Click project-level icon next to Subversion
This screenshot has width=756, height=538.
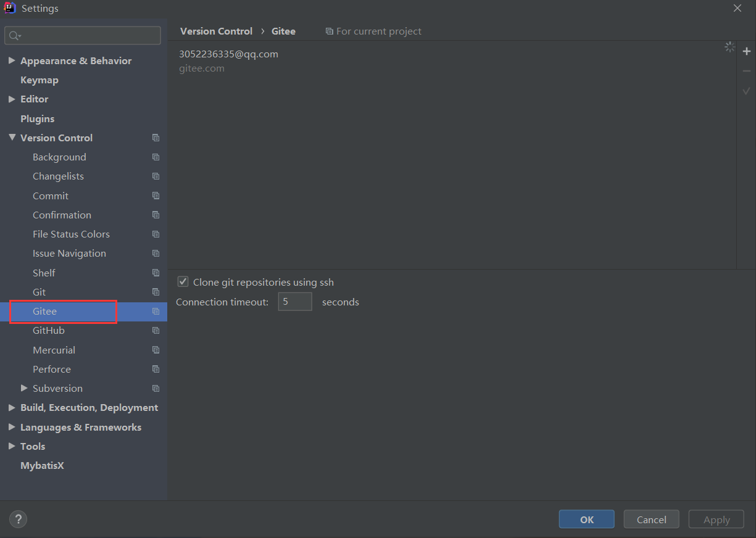pyautogui.click(x=156, y=389)
